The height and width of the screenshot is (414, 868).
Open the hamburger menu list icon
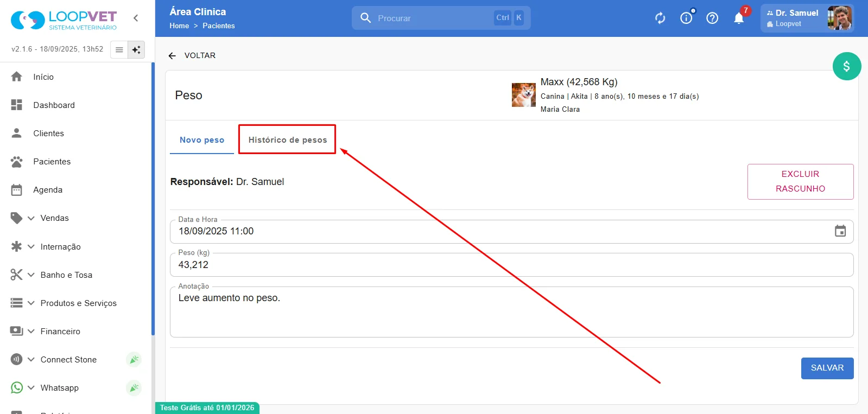click(119, 49)
